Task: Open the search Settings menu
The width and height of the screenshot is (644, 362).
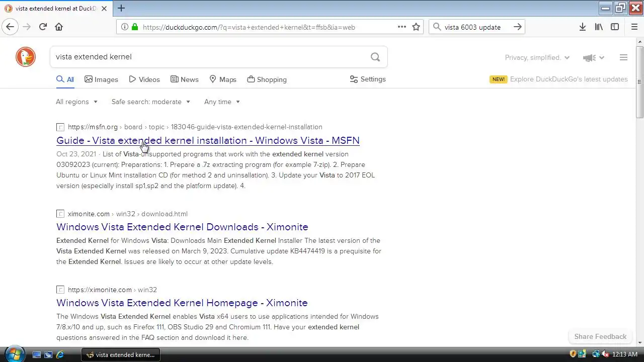Action: 368,79
